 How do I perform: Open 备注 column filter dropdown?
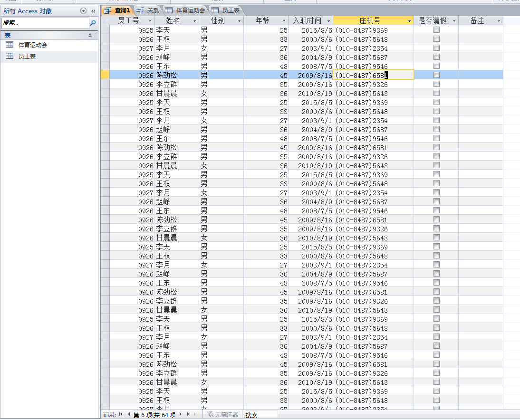(x=499, y=21)
